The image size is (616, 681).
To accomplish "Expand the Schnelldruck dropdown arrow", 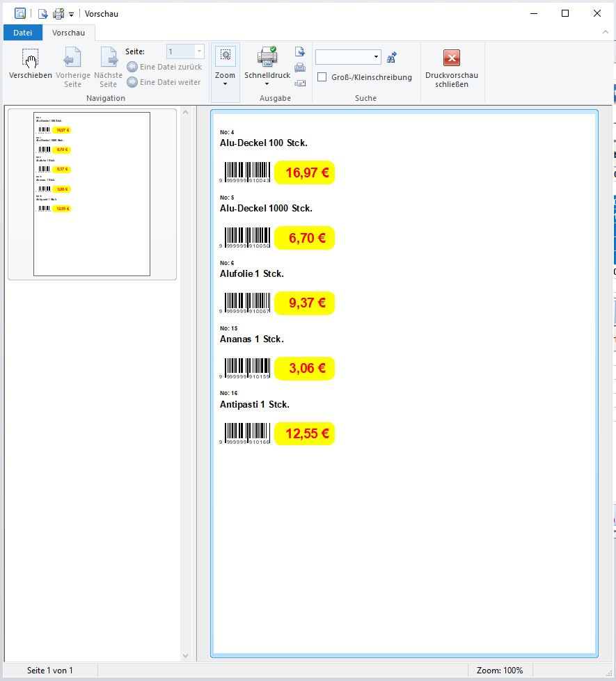I will tap(267, 84).
